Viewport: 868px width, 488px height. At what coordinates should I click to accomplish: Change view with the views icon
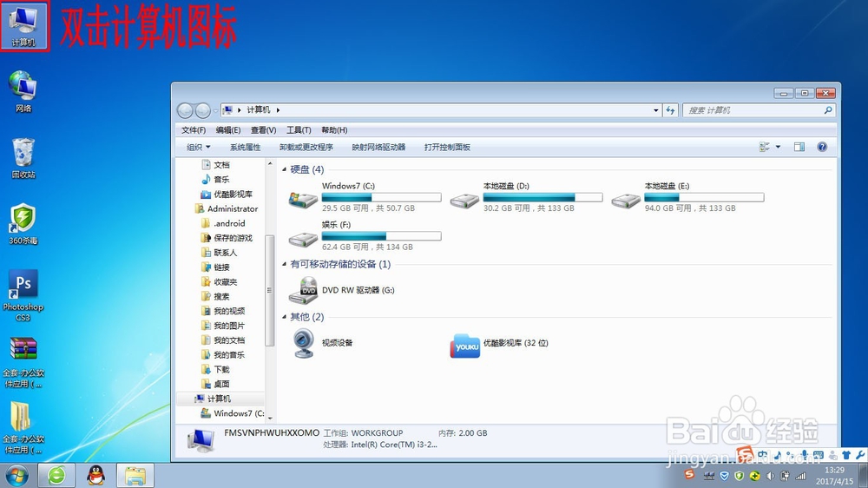tap(765, 147)
